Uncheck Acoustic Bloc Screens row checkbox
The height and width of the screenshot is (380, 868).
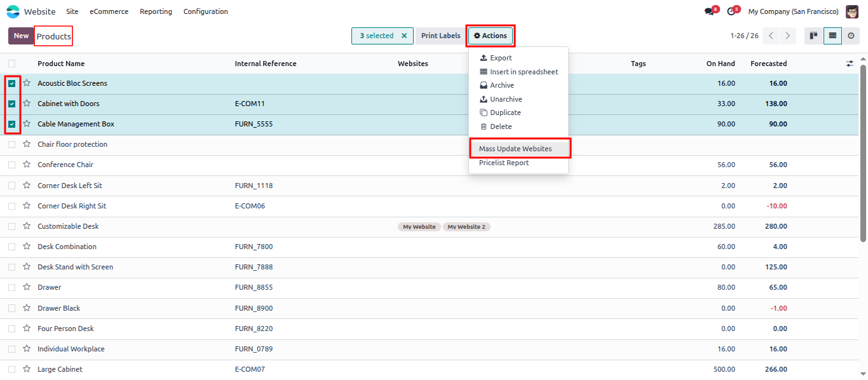(x=12, y=83)
